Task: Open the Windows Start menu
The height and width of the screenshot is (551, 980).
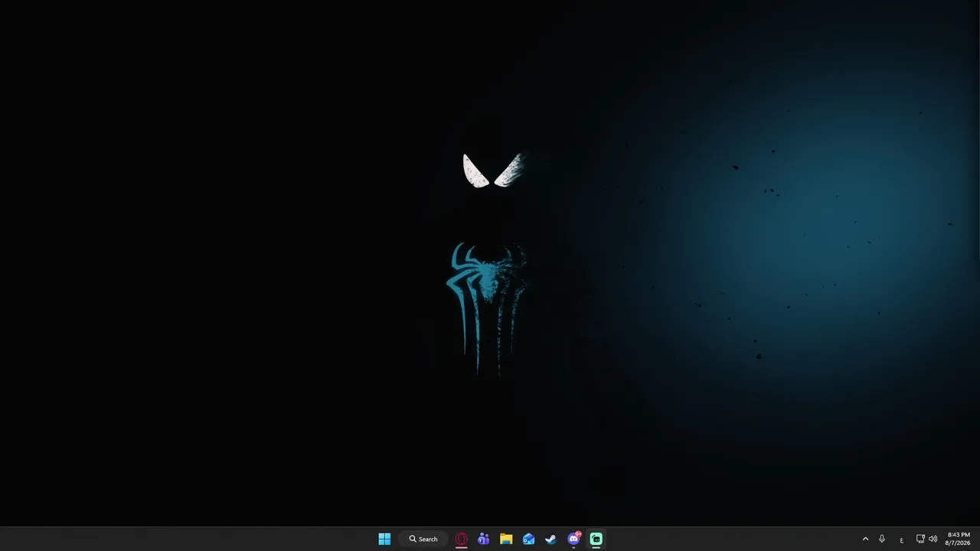Action: click(384, 539)
